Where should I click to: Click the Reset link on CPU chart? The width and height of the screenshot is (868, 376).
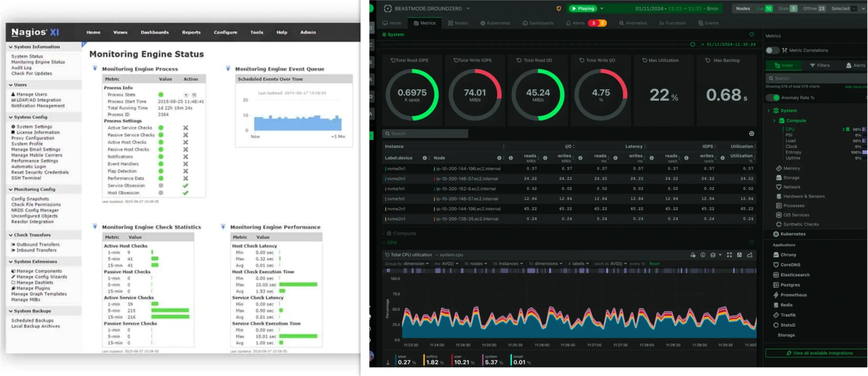pos(654,264)
